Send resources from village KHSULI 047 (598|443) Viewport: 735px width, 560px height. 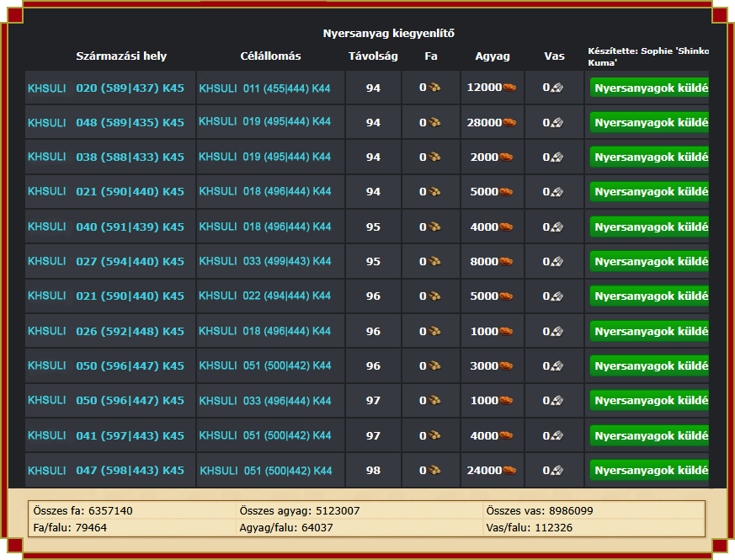[x=649, y=471]
